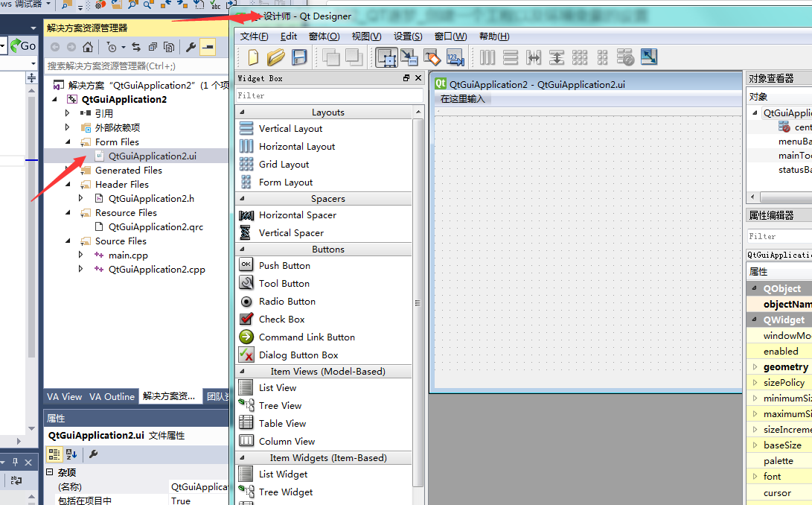The image size is (812, 505).
Task: Click the Solution Explorer search box
Action: coord(136,66)
